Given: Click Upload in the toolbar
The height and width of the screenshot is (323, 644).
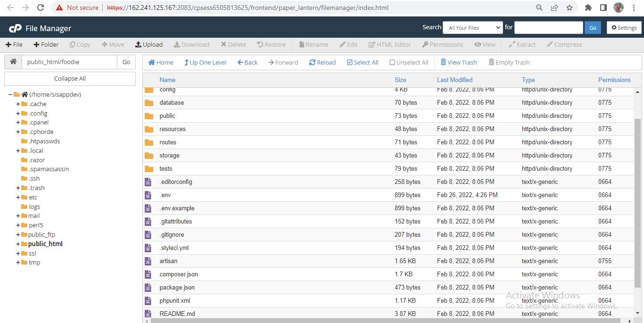Looking at the screenshot, I should 149,44.
